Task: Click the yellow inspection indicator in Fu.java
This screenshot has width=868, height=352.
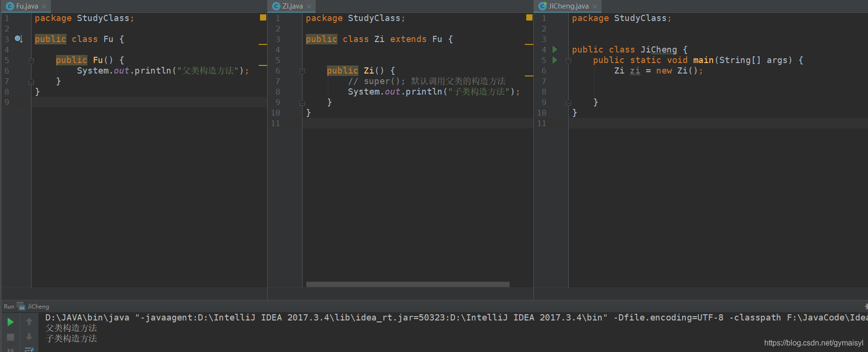Action: [x=263, y=17]
